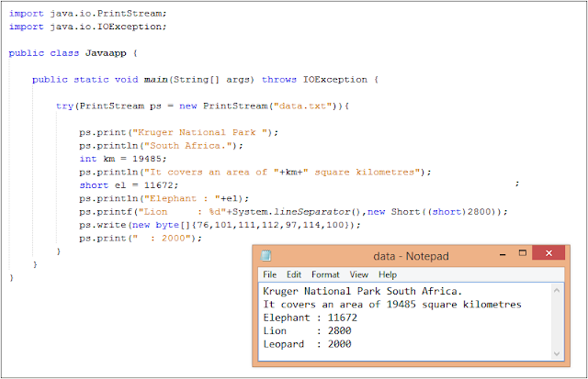Click the ps.print "Kruger National Park" line

click(x=178, y=132)
